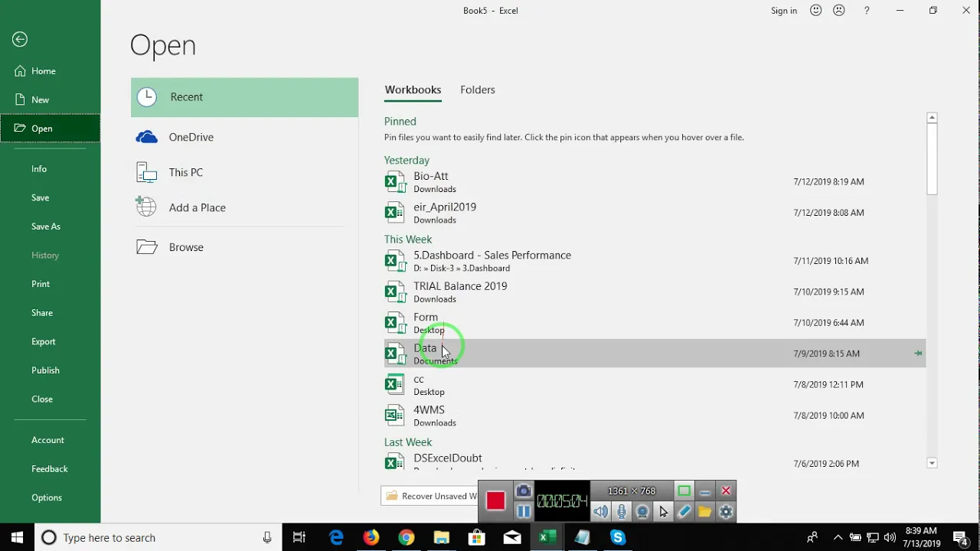
Task: Pin the Data workbook to the list
Action: [918, 354]
